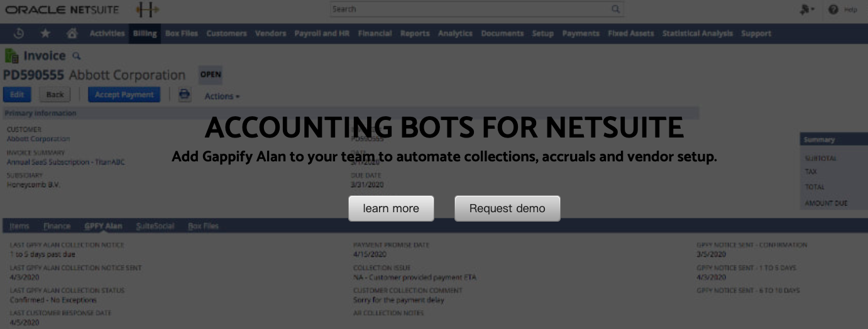Open the Vendors menu
Viewport: 868px width, 329px height.
pos(270,33)
